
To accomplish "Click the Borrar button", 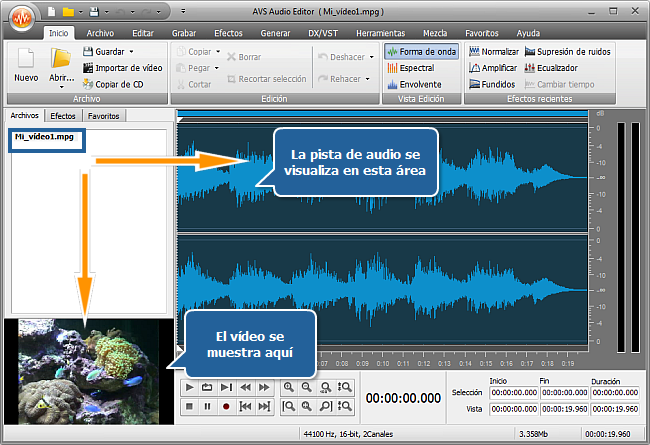I will [x=244, y=57].
